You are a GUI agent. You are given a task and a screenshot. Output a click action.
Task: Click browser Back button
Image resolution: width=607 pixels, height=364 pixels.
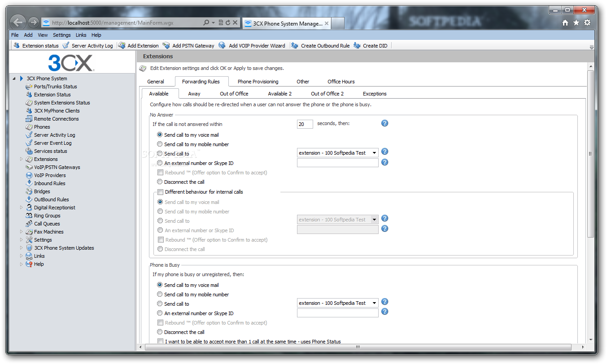pos(17,22)
